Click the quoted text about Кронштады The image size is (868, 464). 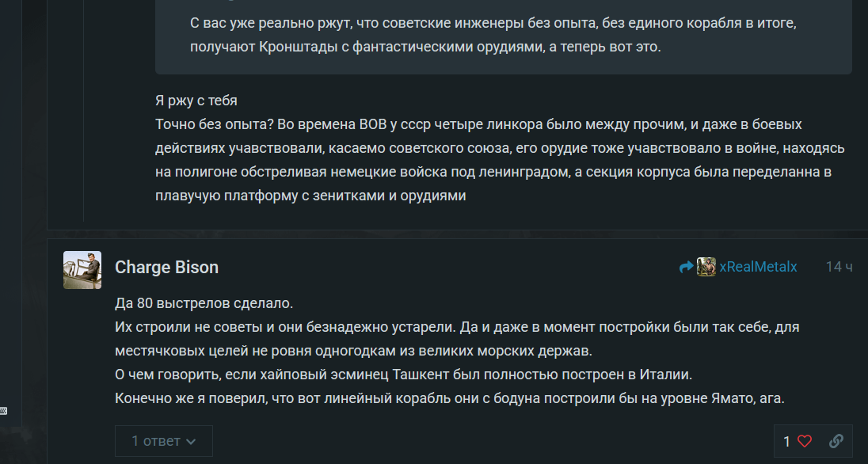tap(493, 35)
